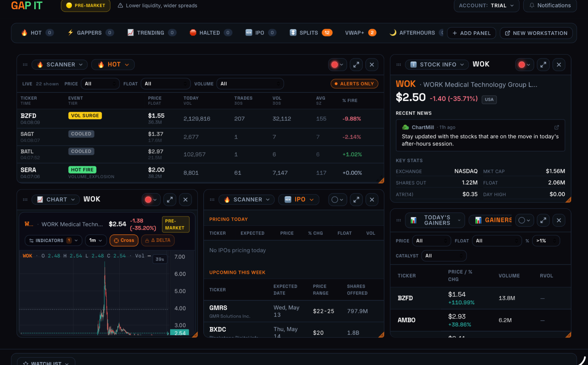588x365 pixels.
Task: Grab the Stock Info panel drag handle
Action: (398, 65)
